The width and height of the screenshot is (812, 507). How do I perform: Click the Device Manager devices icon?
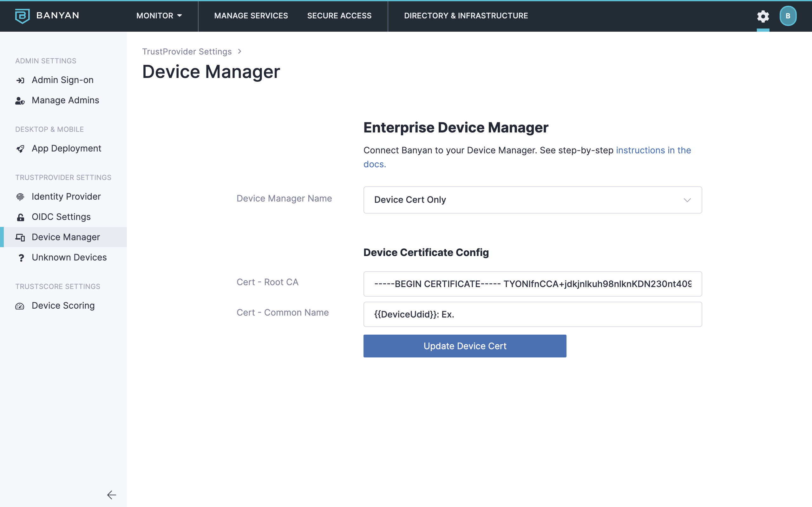21,237
